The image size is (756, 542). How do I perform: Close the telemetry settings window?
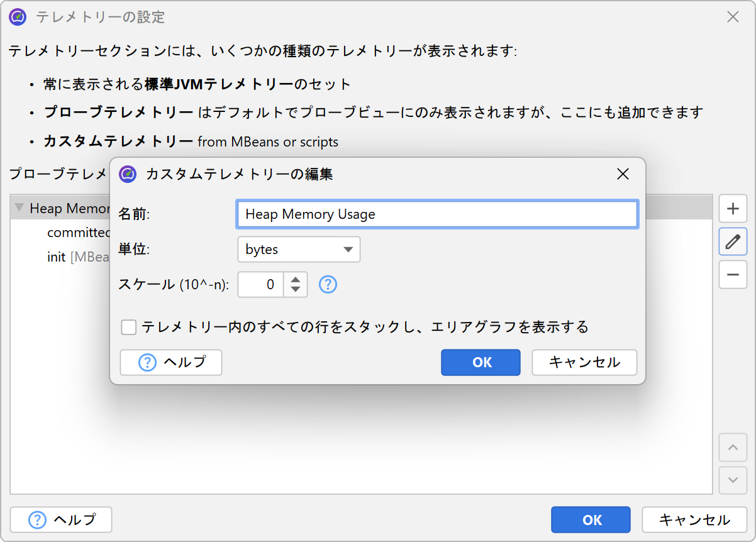(x=733, y=17)
